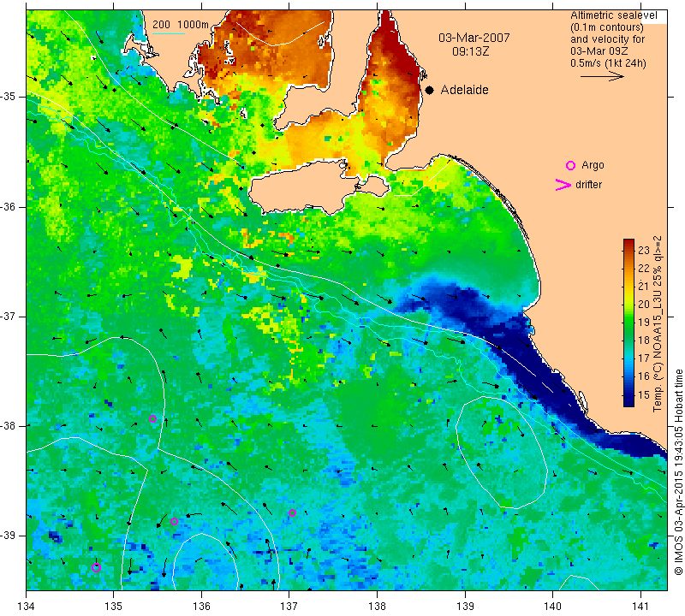Click Kangaroo Island on the map
This screenshot has height=616, width=685.
coord(306,186)
